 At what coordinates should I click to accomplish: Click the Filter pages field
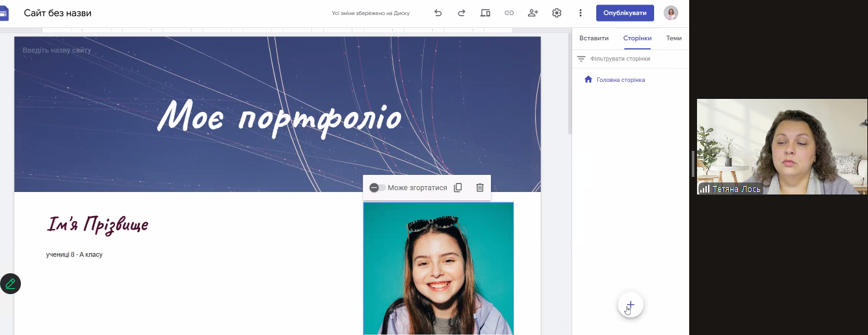(620, 59)
